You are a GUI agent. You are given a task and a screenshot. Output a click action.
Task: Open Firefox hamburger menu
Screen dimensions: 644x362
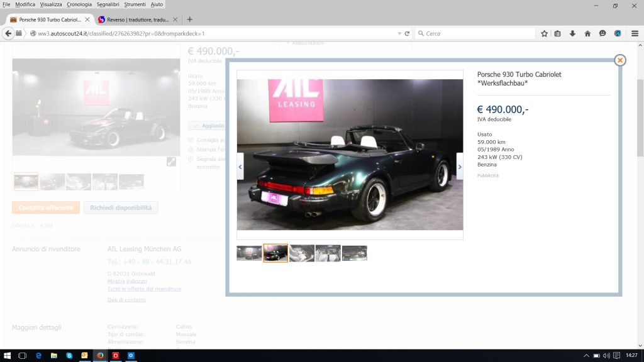635,34
